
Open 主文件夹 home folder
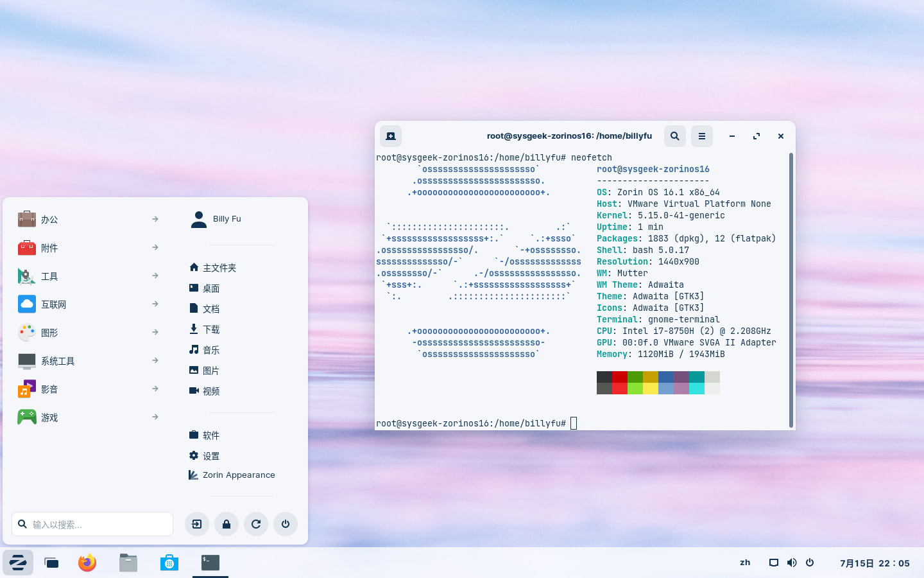click(212, 268)
